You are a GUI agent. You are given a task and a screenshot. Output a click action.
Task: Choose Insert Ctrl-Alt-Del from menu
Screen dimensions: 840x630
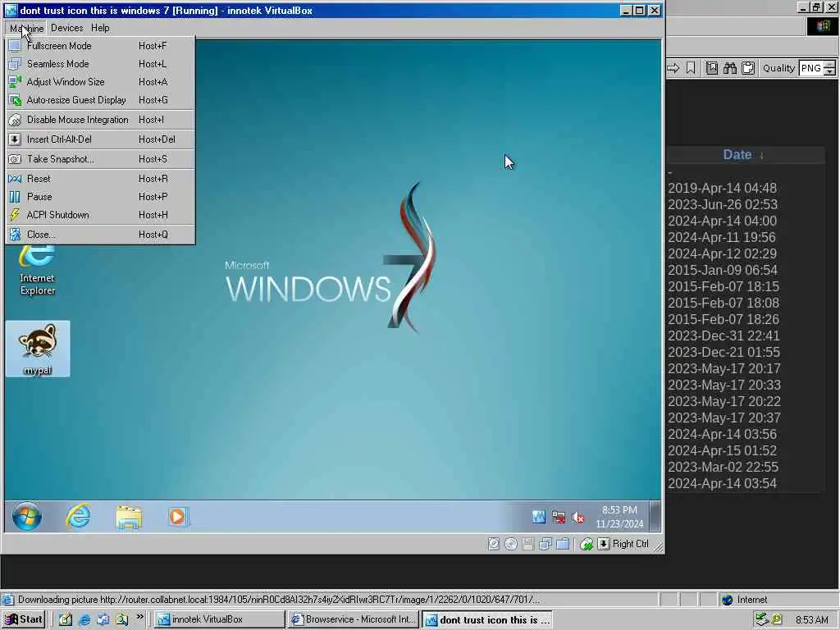coord(100,139)
